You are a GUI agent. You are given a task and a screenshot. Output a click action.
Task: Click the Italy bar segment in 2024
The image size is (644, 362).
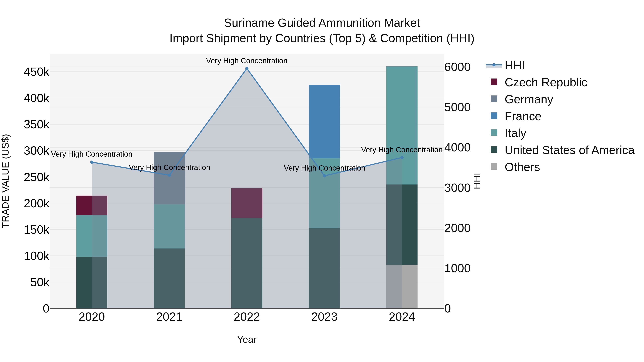402,125
